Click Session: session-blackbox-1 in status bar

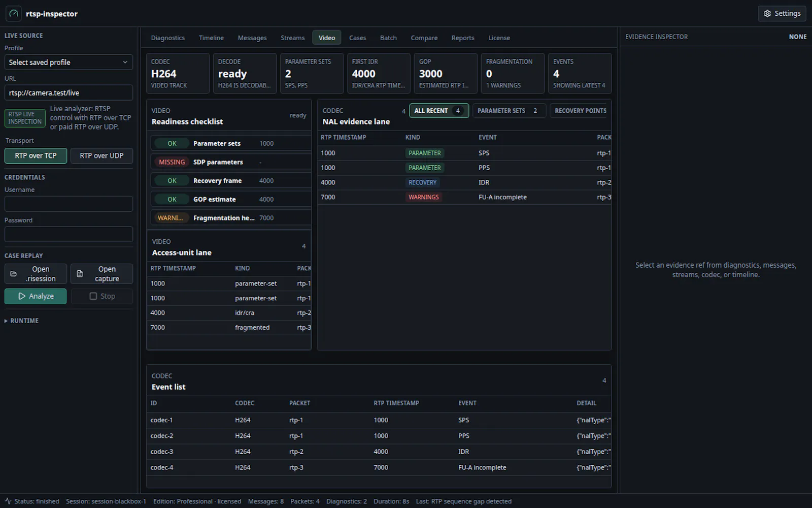tap(106, 501)
